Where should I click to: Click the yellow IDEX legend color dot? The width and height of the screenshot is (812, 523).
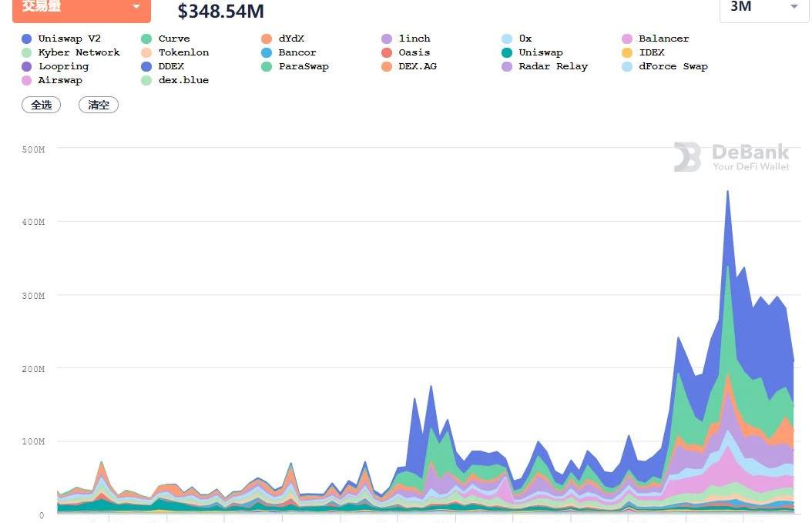[x=627, y=53]
